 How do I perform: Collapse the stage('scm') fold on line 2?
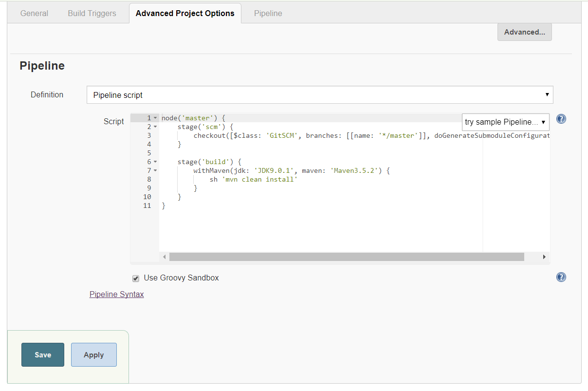155,126
